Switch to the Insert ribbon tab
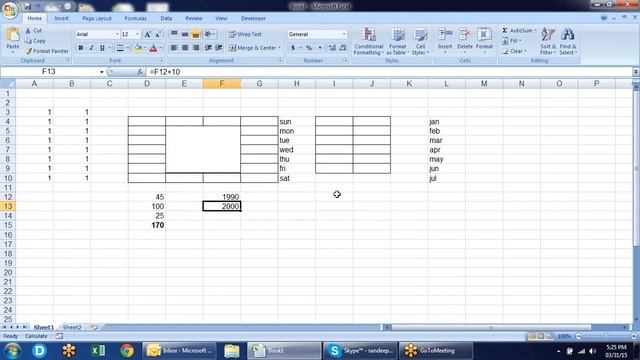The height and width of the screenshot is (360, 640). point(62,18)
